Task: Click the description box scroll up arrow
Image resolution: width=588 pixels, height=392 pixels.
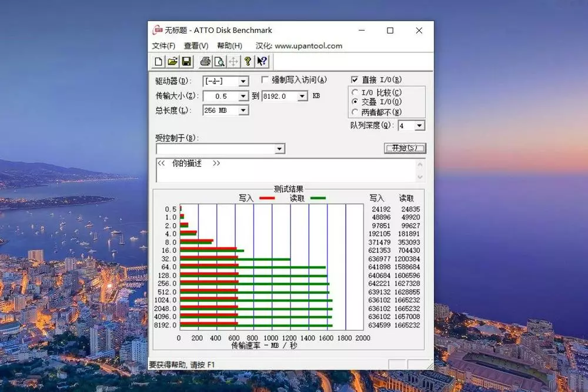Action: [x=420, y=164]
